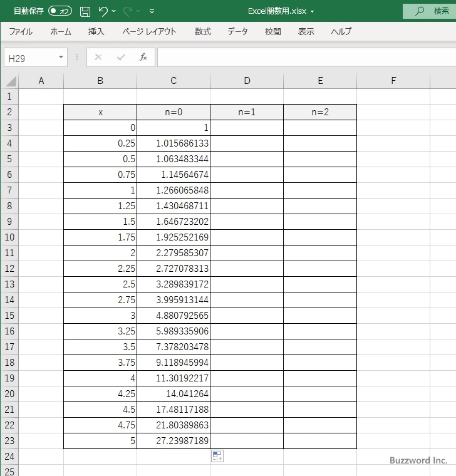Select cell containing 2.279585307
The width and height of the screenshot is (456, 476).
pyautogui.click(x=174, y=253)
